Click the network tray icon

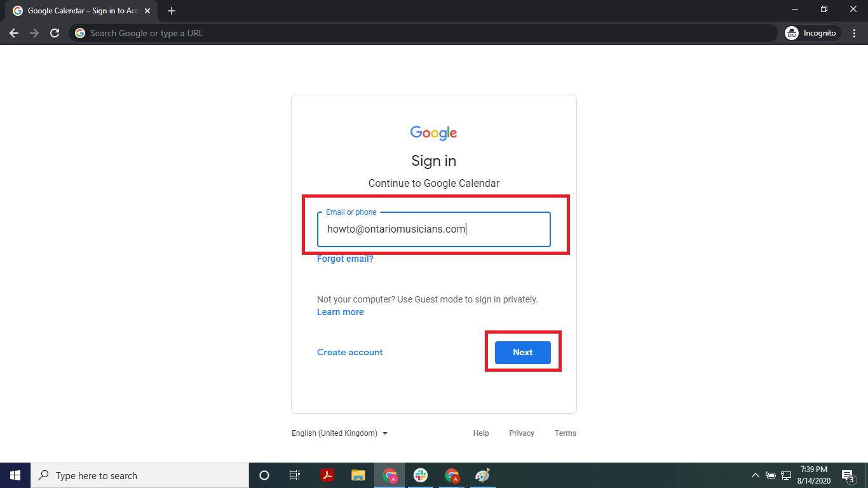pos(786,475)
